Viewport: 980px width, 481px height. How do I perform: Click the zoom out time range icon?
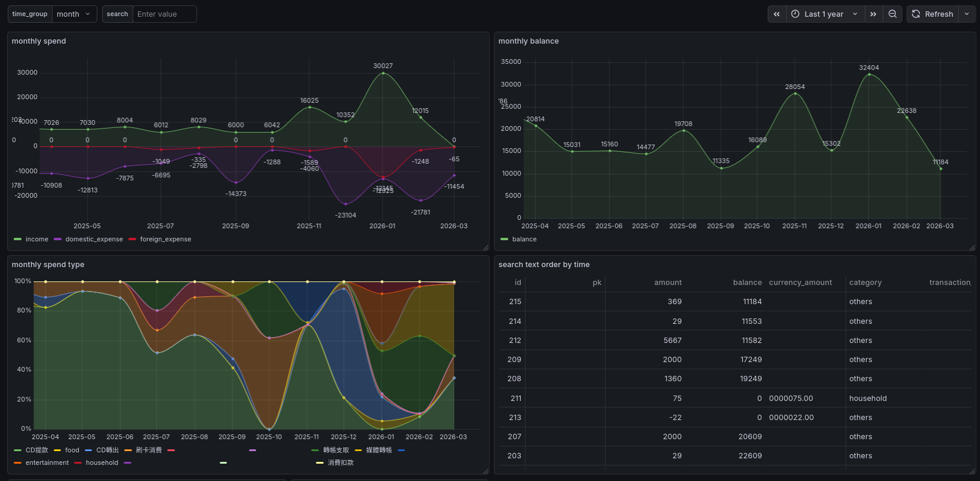pos(892,14)
